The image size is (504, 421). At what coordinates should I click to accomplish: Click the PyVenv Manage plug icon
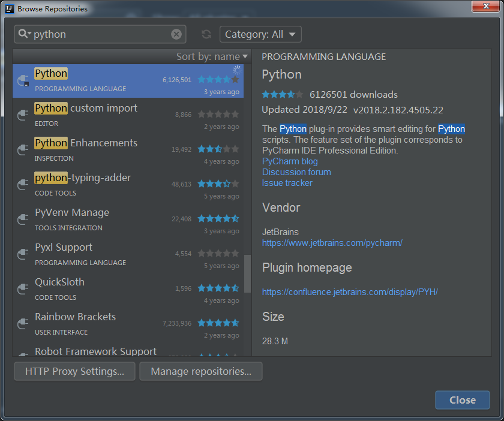coord(23,219)
